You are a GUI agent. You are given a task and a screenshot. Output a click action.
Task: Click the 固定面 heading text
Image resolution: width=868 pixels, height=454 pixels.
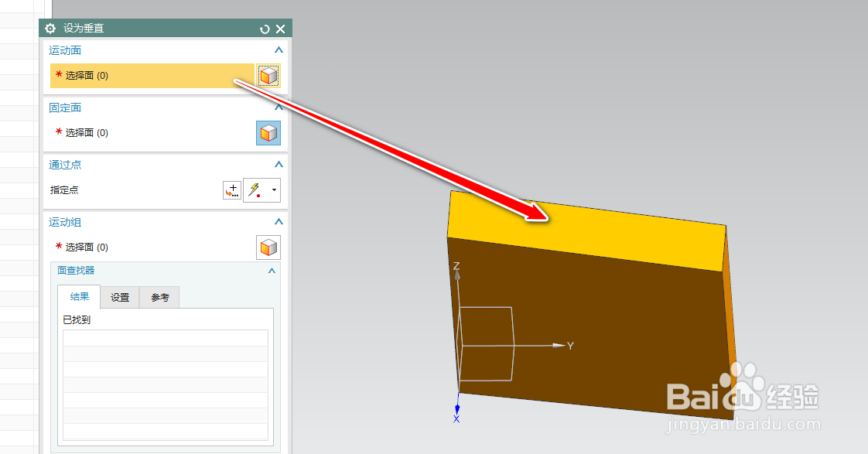point(65,108)
